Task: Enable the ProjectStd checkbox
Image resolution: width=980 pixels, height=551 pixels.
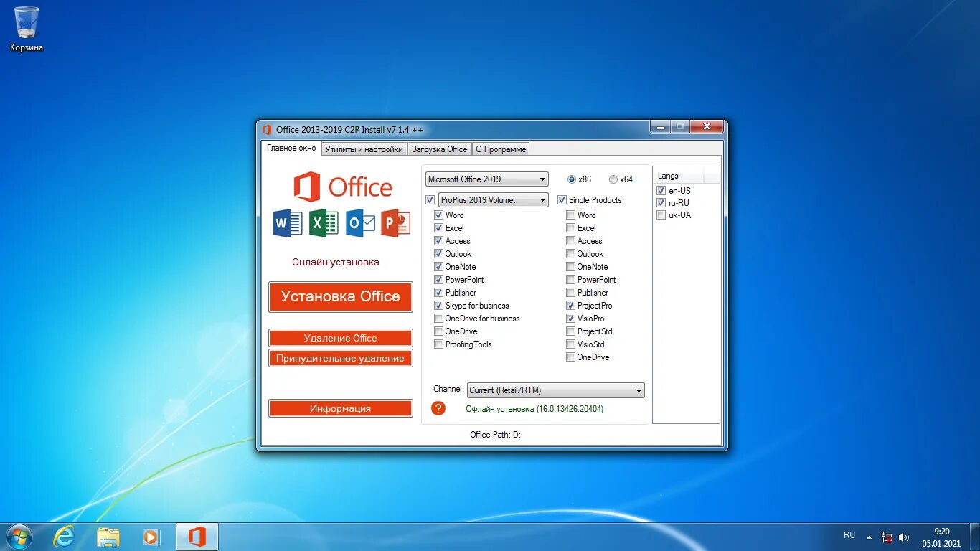Action: tap(570, 331)
